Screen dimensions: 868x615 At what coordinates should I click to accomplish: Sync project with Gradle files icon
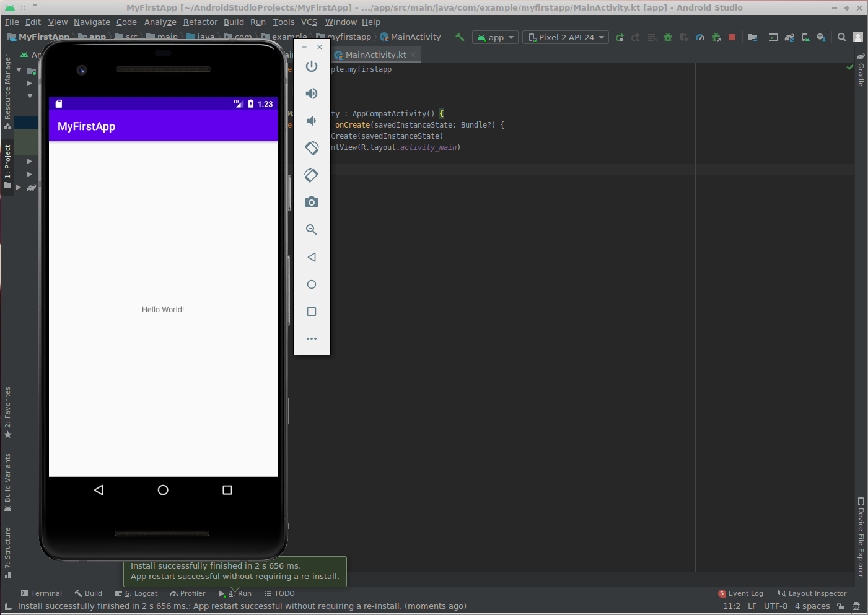click(789, 37)
